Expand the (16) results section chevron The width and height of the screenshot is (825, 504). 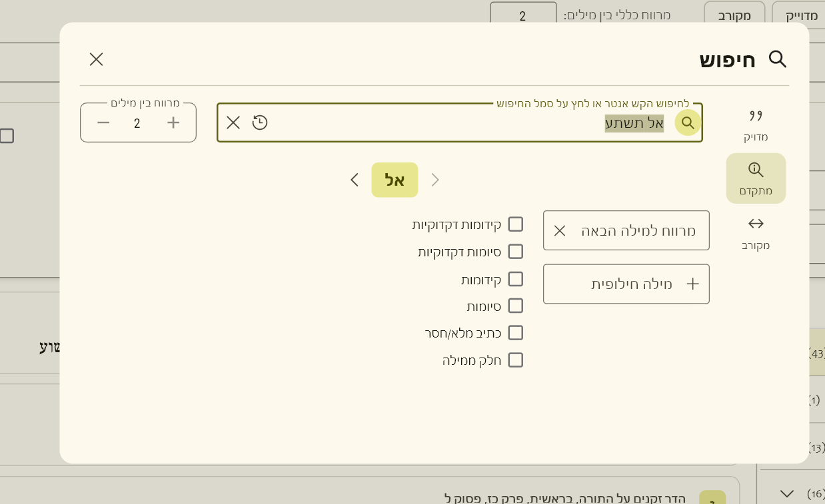tap(786, 493)
